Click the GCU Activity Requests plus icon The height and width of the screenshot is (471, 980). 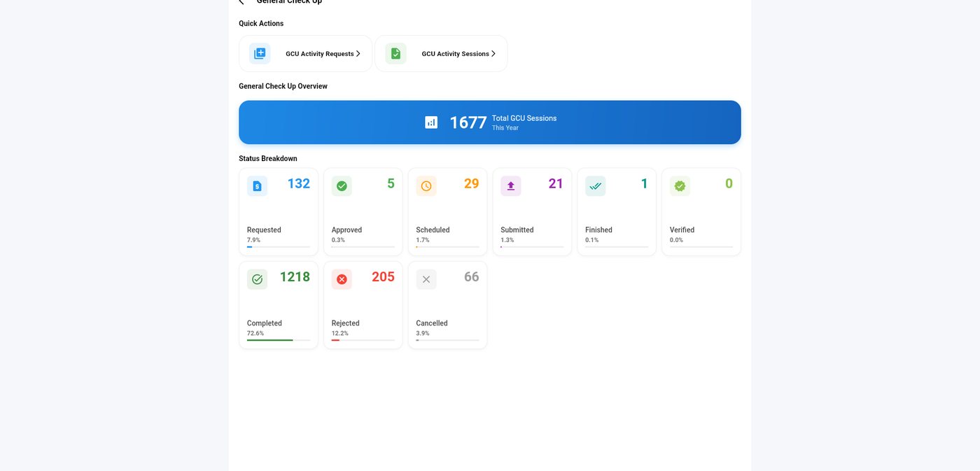[260, 53]
